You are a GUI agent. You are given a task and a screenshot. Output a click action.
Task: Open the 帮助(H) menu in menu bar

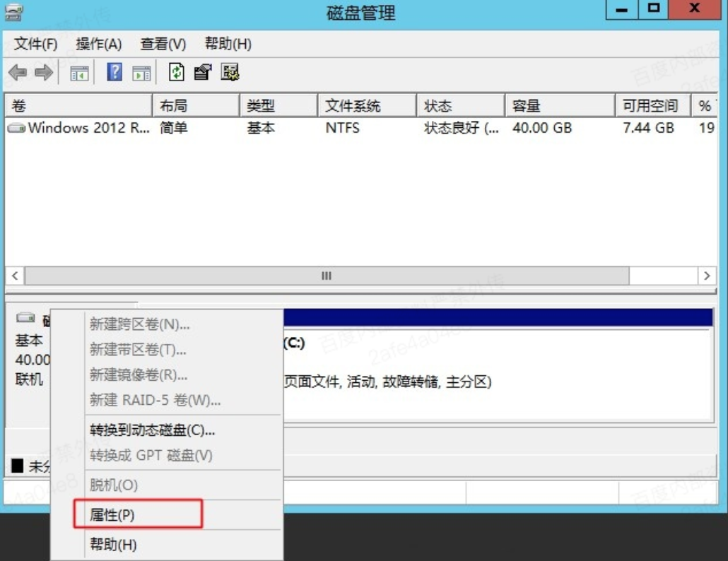[228, 44]
